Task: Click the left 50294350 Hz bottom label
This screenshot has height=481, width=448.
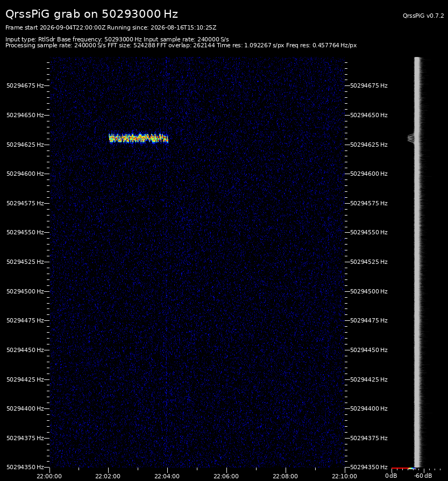Action: (25, 467)
